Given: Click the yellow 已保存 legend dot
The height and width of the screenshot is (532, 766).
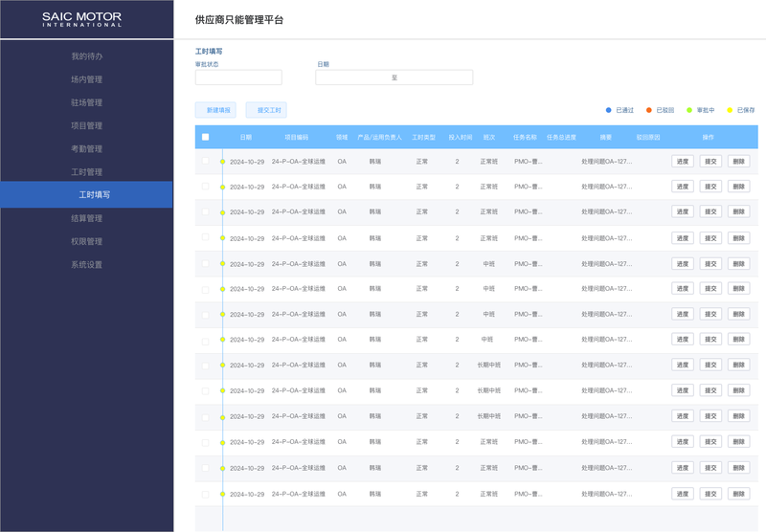Looking at the screenshot, I should (730, 110).
